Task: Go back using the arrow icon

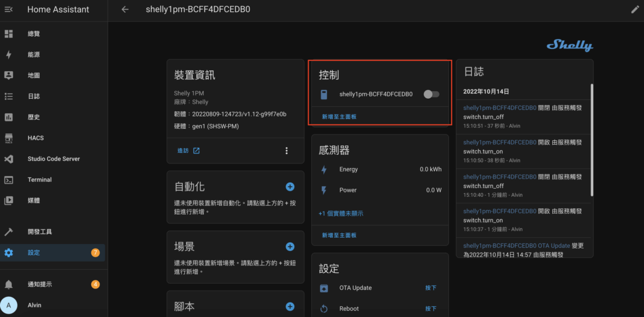Action: [125, 9]
